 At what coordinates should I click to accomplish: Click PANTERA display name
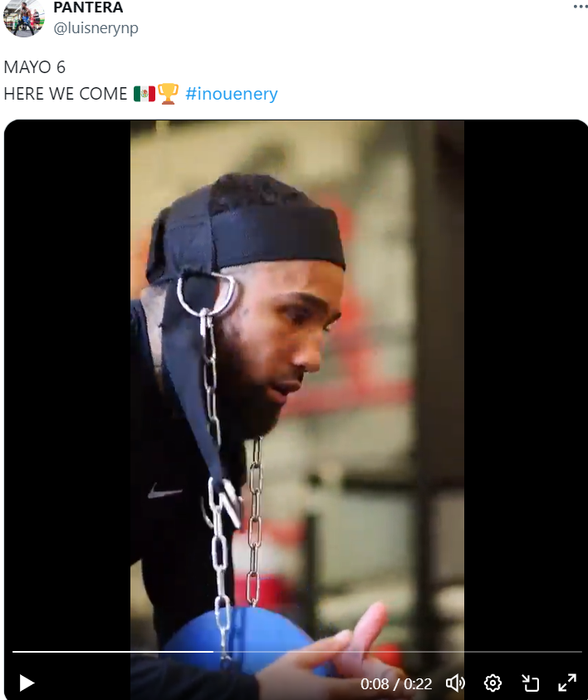click(88, 7)
